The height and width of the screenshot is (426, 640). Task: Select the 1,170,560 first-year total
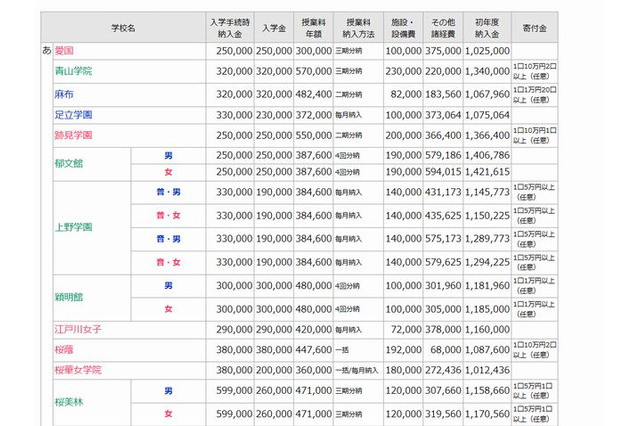coord(487,414)
